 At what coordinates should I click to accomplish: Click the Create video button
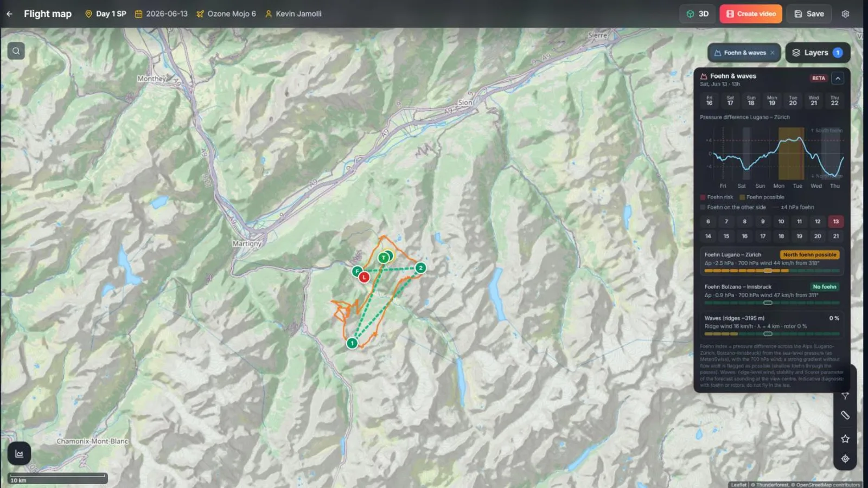coord(751,14)
